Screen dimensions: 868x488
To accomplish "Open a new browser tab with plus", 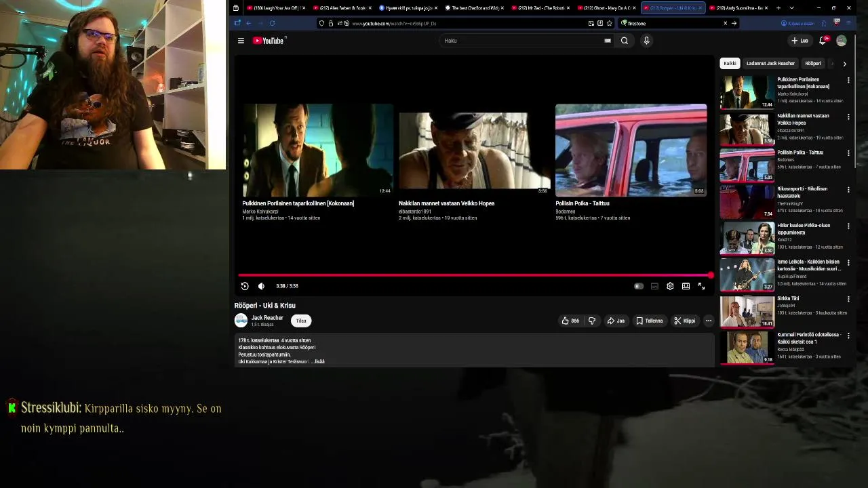I will point(778,8).
